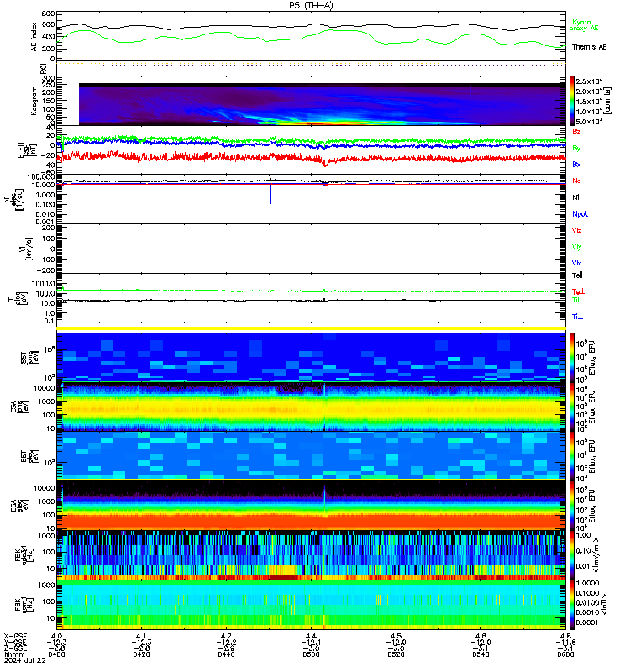Click the ESA elec spectrogram panel

coord(311,505)
